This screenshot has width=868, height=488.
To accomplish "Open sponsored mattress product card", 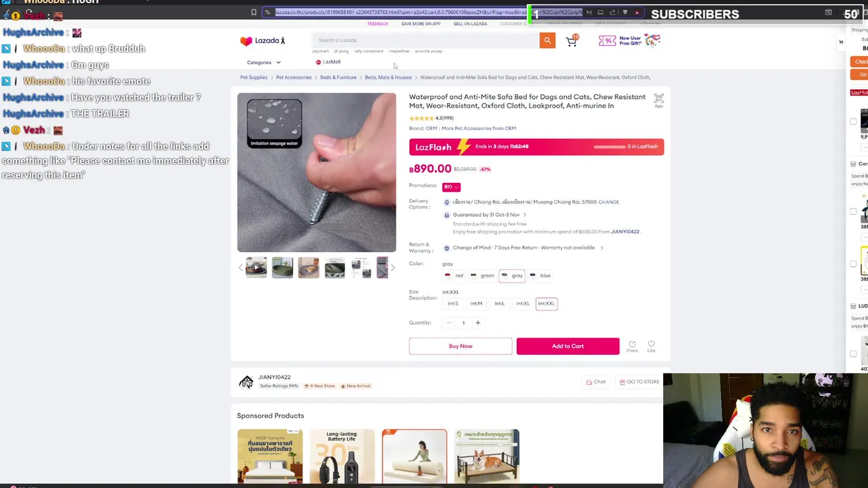I will (270, 456).
